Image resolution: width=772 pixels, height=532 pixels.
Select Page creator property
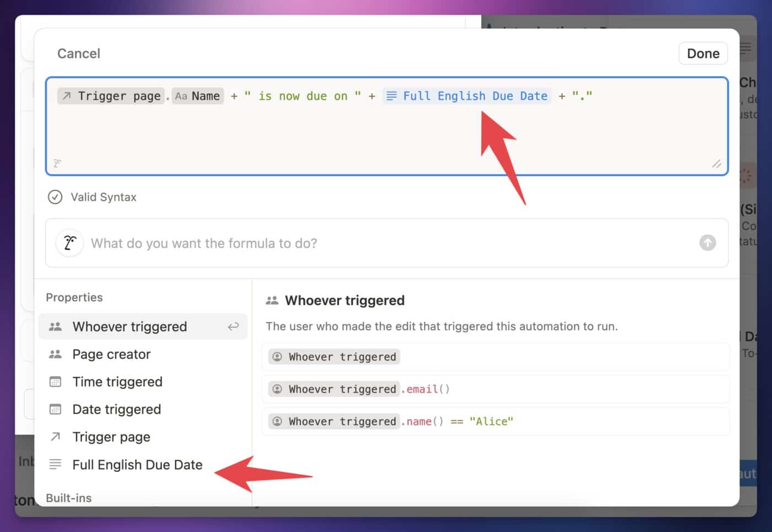143,354
